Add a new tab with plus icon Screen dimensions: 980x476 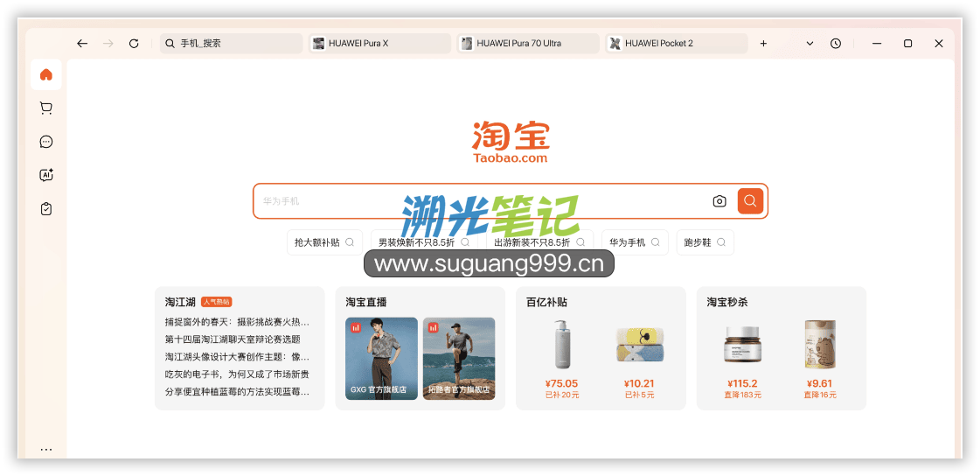pyautogui.click(x=763, y=44)
